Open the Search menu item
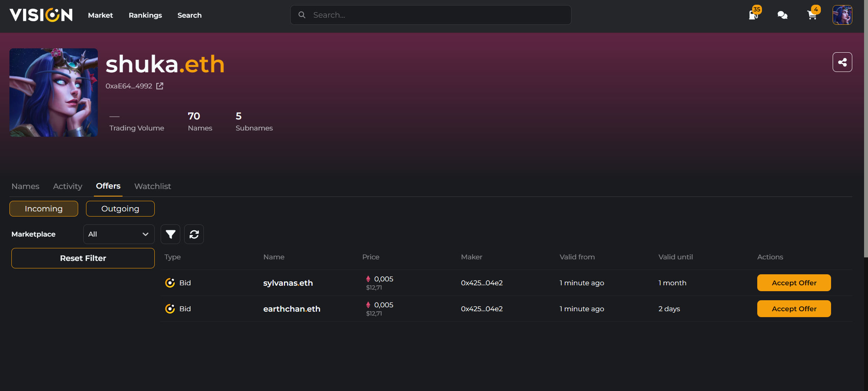Screen dimensions: 868x391 click(x=189, y=15)
